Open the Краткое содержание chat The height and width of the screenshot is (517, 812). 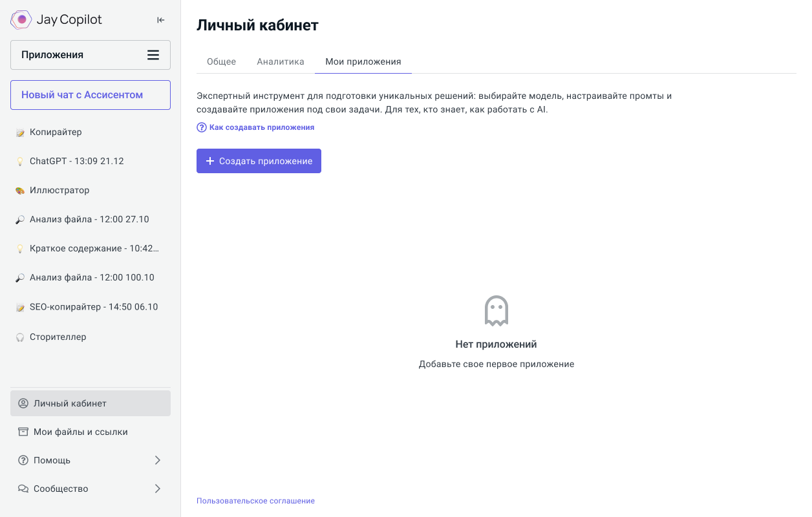(94, 248)
